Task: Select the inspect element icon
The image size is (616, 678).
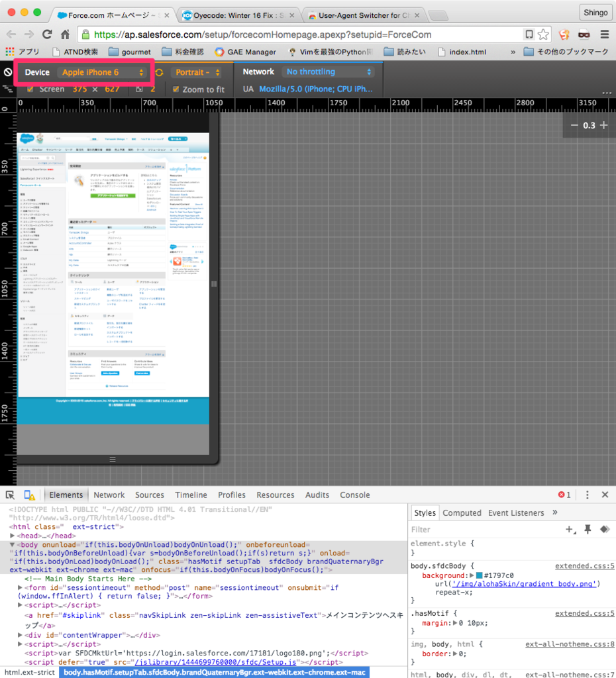Action: tap(9, 495)
